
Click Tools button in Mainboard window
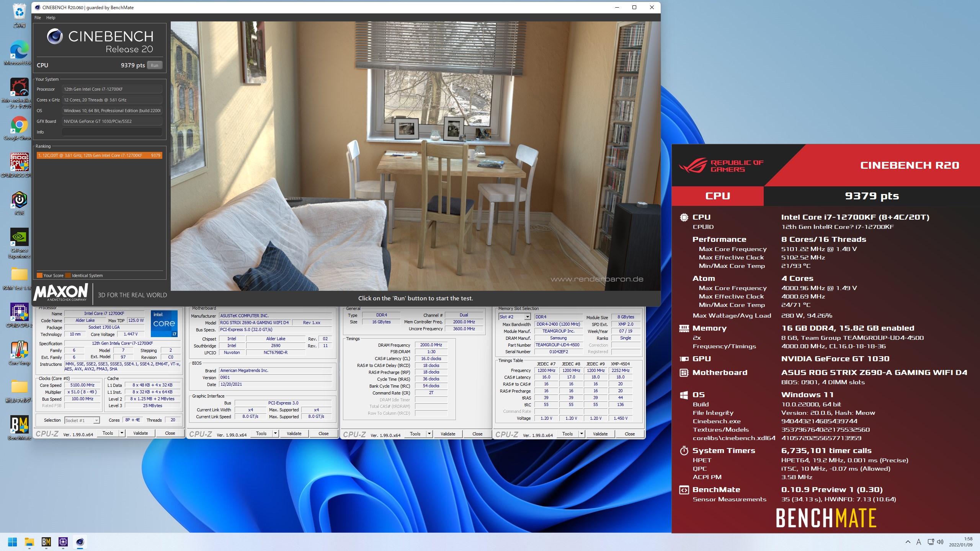tap(261, 434)
